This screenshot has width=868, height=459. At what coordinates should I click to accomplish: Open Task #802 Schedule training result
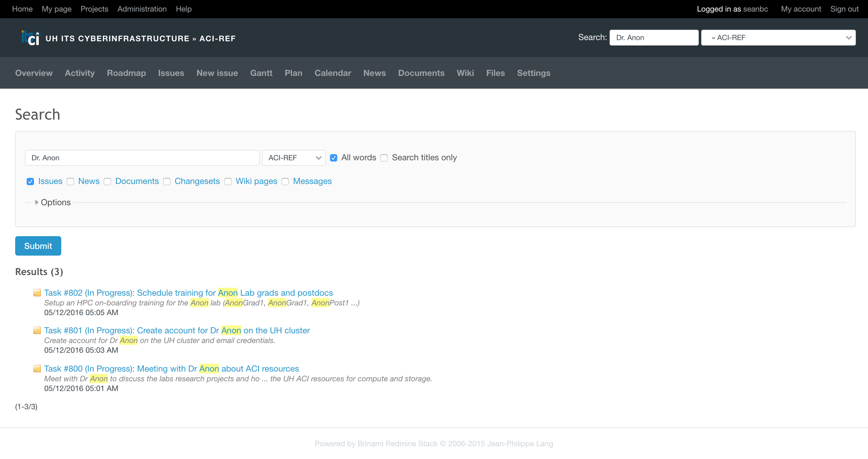(189, 293)
